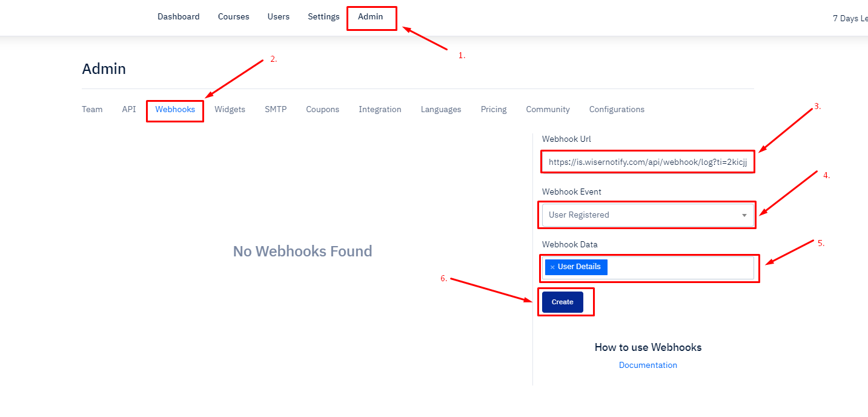Select the SMTP tab

(276, 110)
